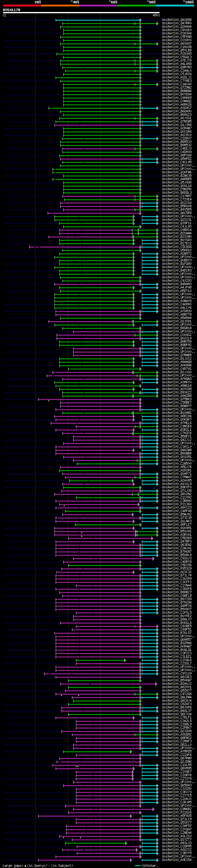Screen dimensions: 197x868
Task: Click the orange ~40% identity color segment
Action: 60,6
